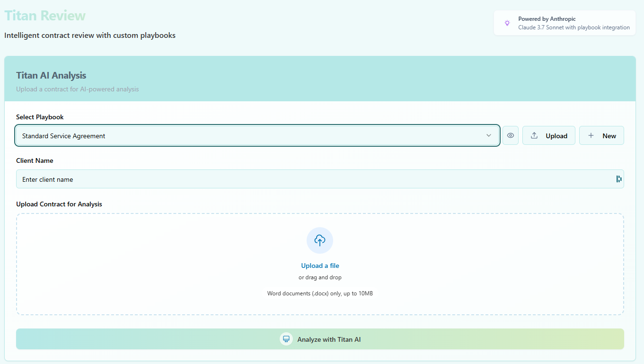Click the Titan AI Analysis section header
Image resolution: width=644 pixels, height=364 pixels.
(51, 75)
